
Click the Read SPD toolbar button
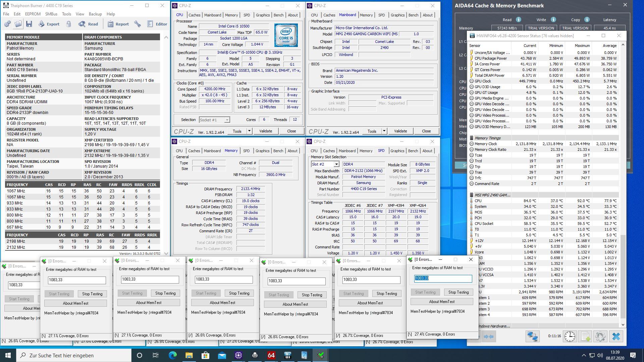point(88,24)
